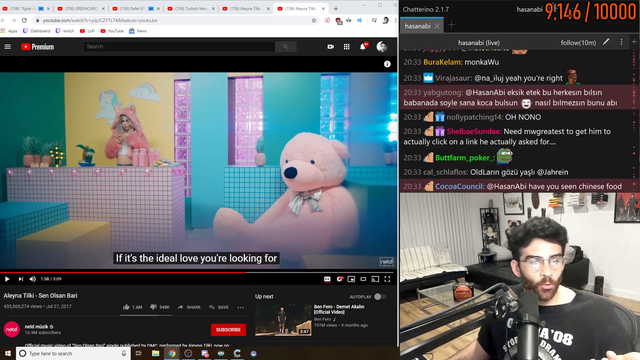Toggle the Autoplay switch

click(380, 297)
